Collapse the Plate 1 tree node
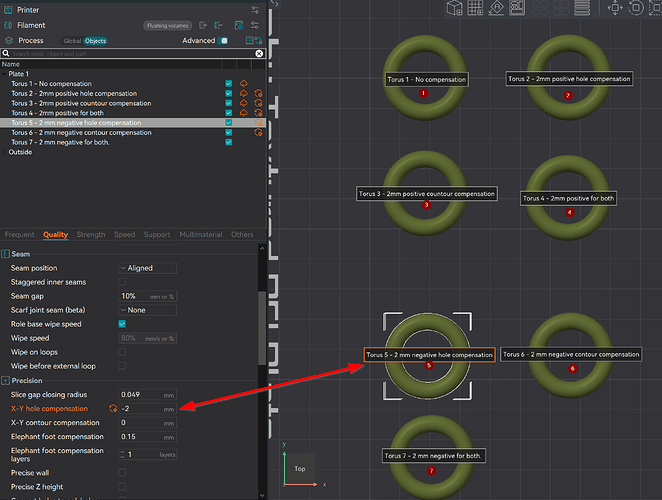The width and height of the screenshot is (662, 500). tap(4, 74)
